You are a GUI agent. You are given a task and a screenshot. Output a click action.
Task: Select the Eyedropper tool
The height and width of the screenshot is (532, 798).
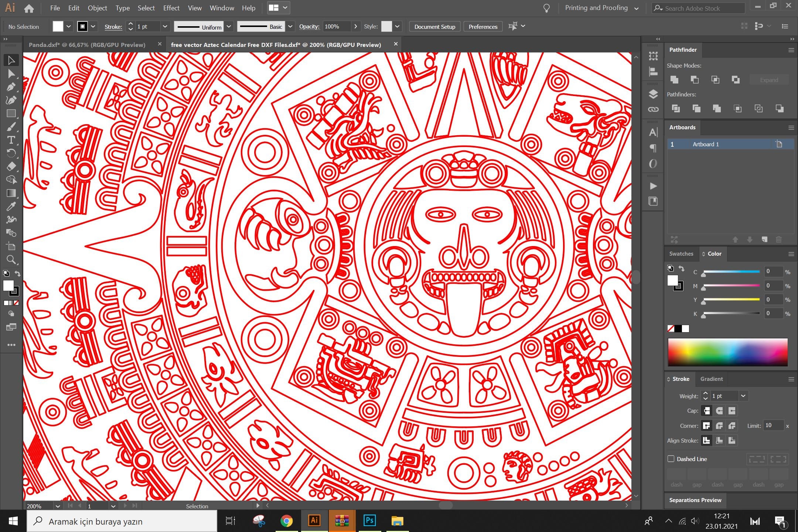click(11, 206)
